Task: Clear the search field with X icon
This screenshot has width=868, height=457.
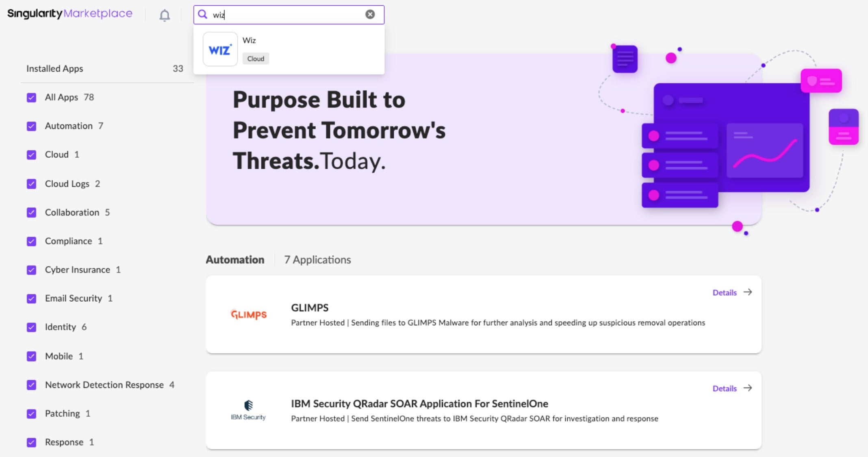Action: [x=370, y=15]
